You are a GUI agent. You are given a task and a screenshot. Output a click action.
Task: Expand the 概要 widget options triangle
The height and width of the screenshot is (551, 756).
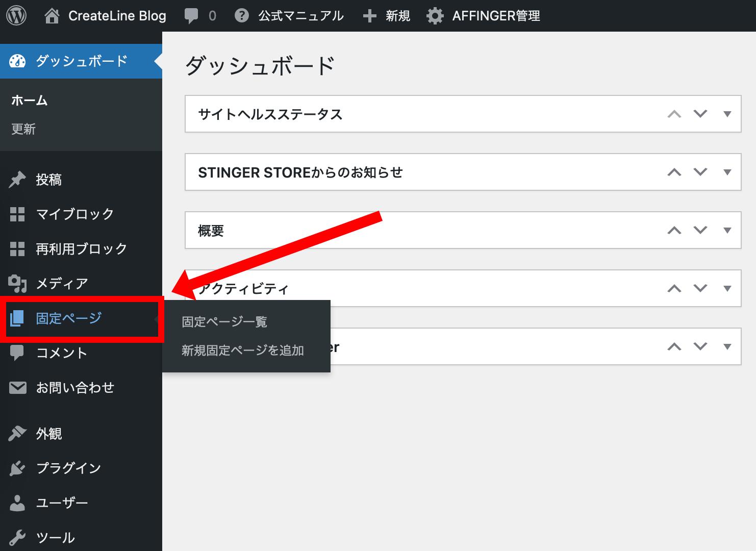[x=727, y=230]
